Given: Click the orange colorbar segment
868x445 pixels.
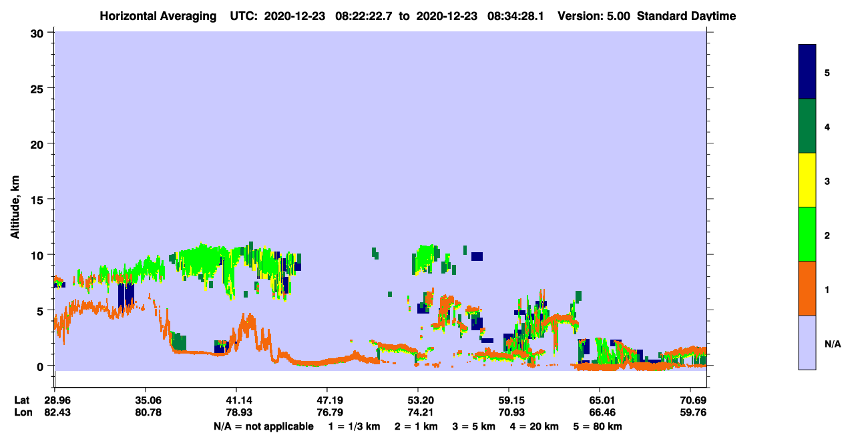Looking at the screenshot, I should point(807,288).
